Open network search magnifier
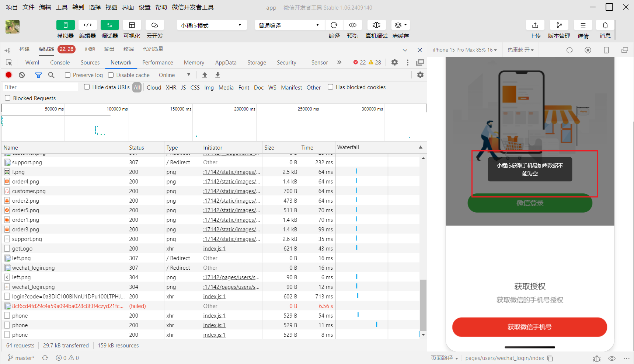 pos(51,75)
